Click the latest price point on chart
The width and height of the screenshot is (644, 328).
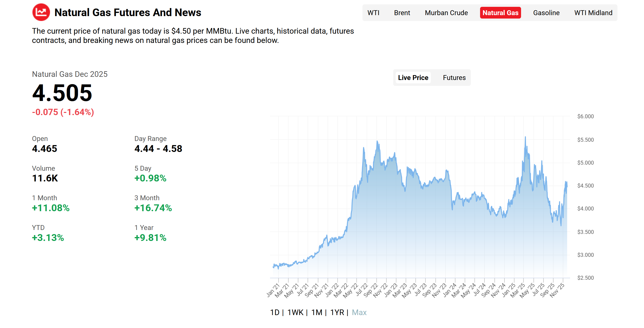click(x=567, y=186)
